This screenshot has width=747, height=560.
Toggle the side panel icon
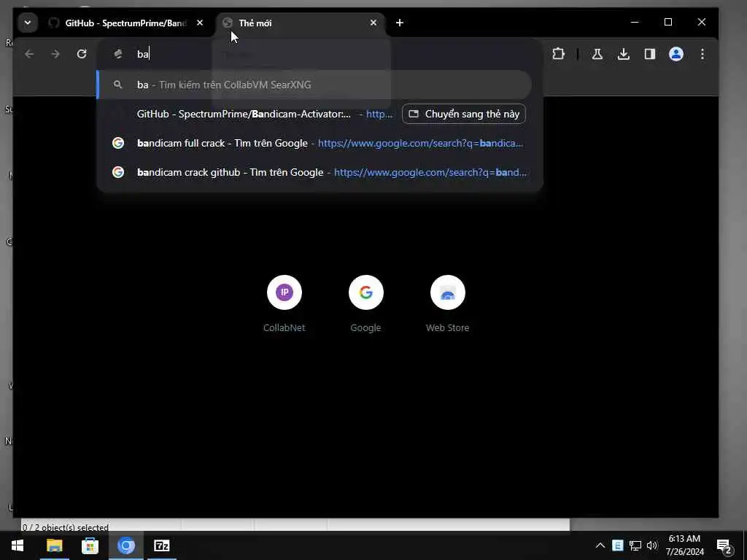click(650, 54)
